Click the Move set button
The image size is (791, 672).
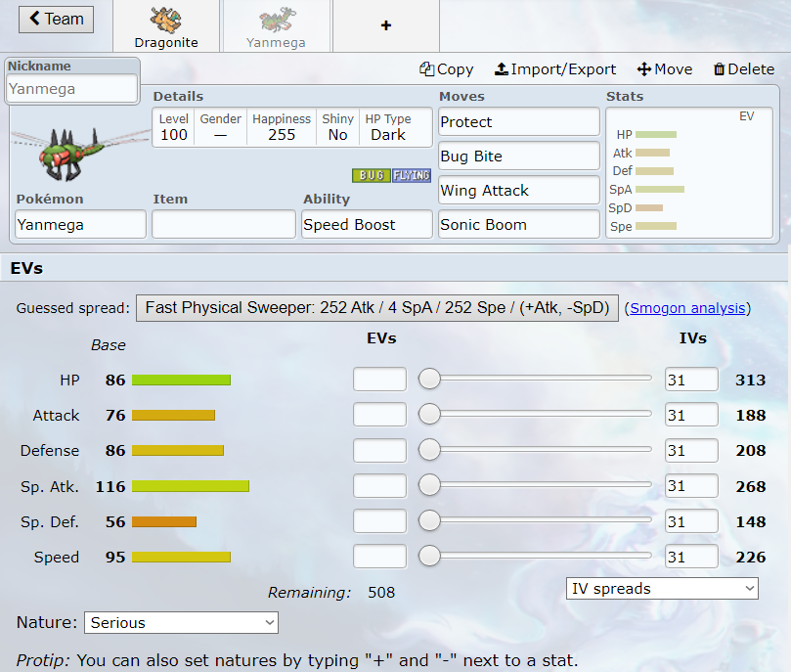tap(664, 69)
